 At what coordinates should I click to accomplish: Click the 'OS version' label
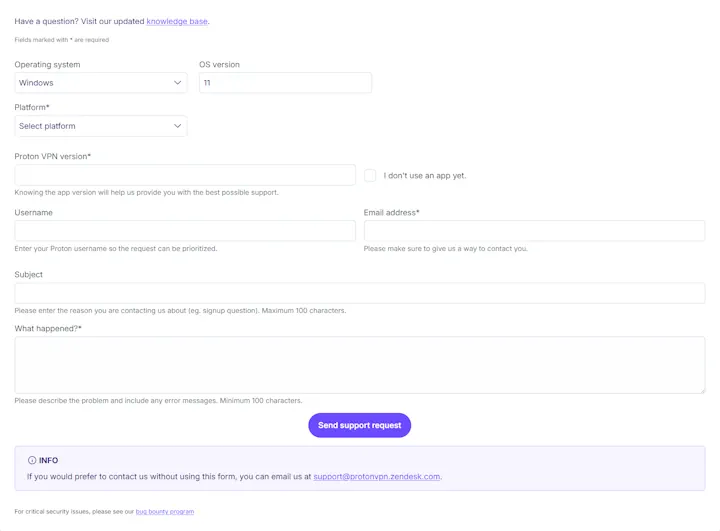[x=219, y=65]
